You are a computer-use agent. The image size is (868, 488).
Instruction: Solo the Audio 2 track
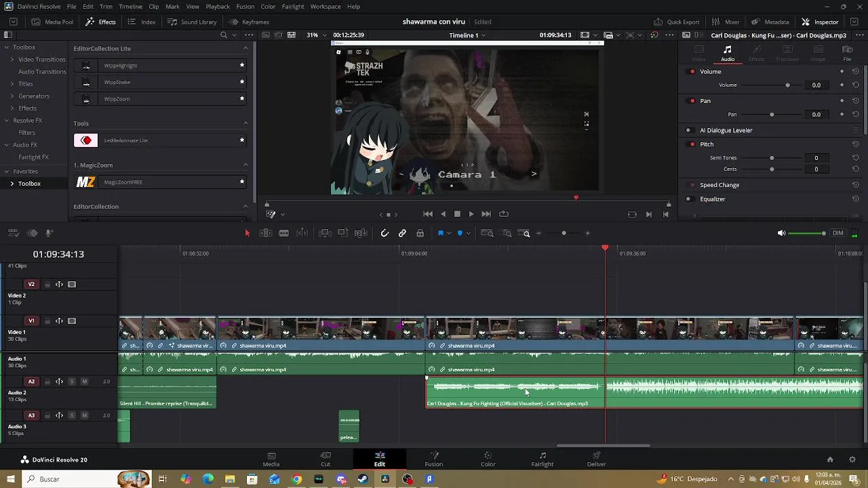[x=72, y=382]
